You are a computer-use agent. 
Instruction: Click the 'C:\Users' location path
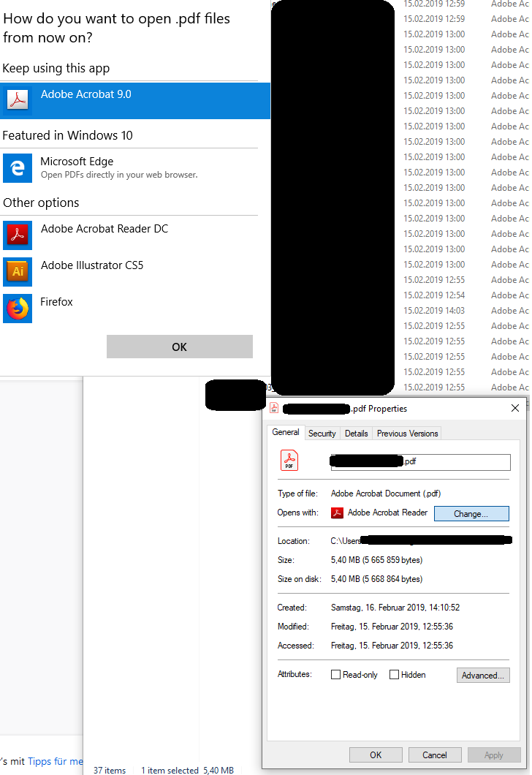click(x=345, y=541)
